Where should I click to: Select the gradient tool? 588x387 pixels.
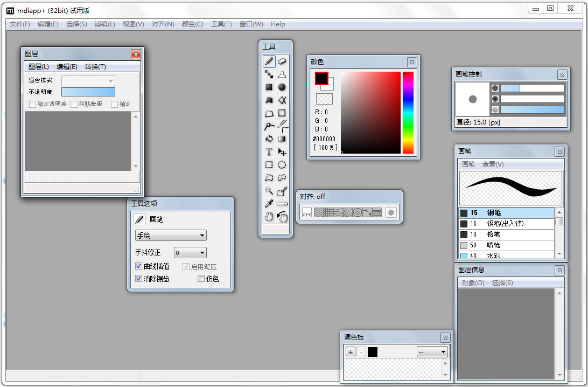coord(282,139)
